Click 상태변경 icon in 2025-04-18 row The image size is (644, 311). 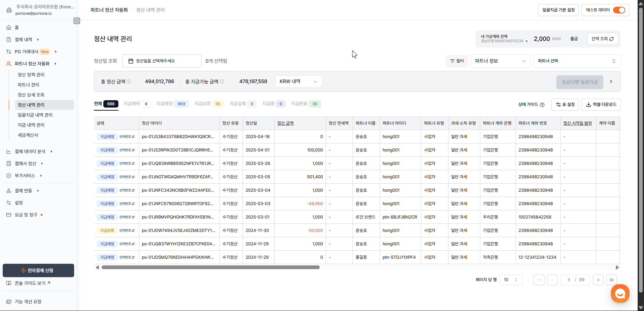pyautogui.click(x=133, y=137)
